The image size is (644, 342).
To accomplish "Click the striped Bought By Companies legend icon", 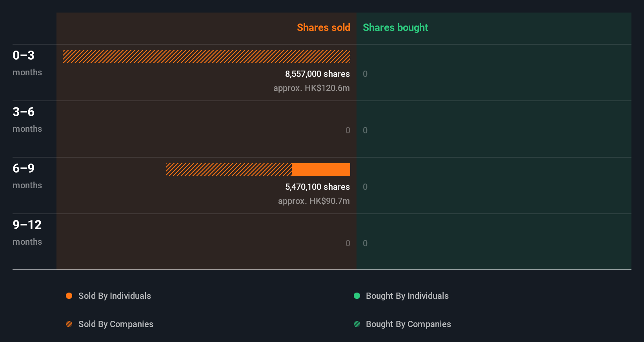I will tap(357, 324).
